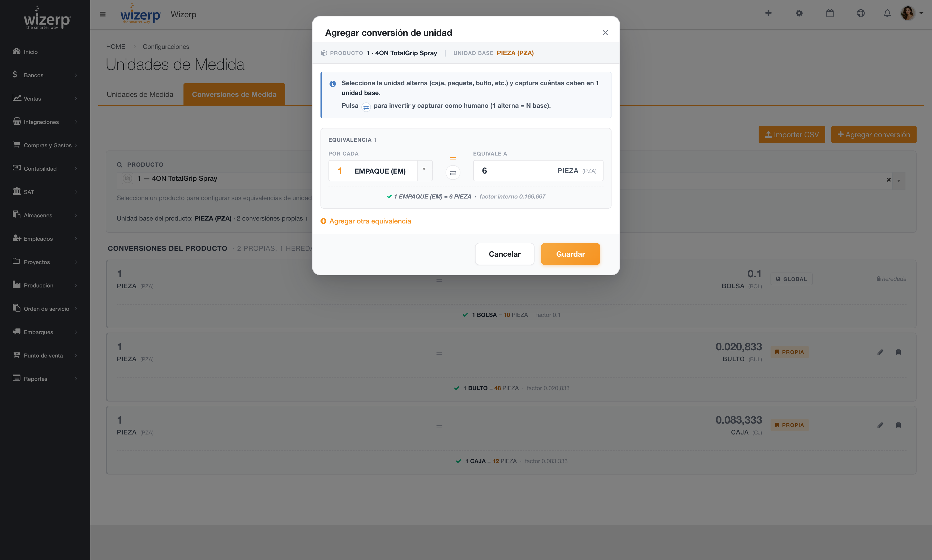This screenshot has height=560, width=932.
Task: Click the Importar CSV button
Action: [x=792, y=135]
